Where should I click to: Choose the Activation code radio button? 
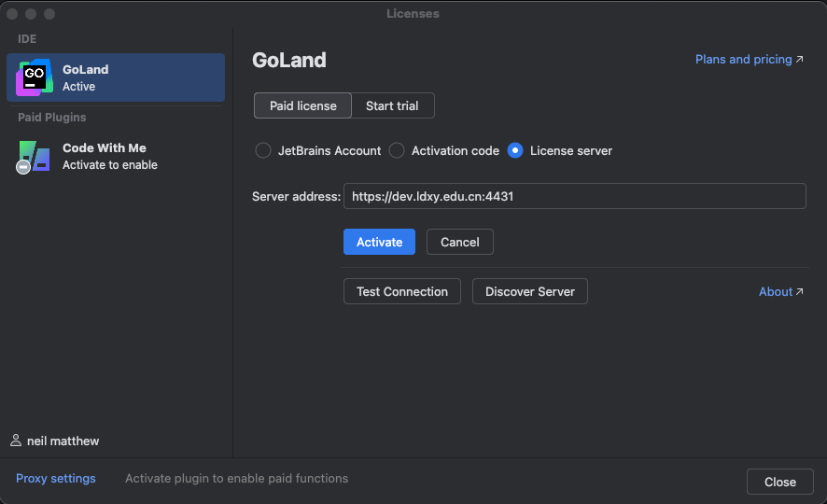pyautogui.click(x=397, y=150)
